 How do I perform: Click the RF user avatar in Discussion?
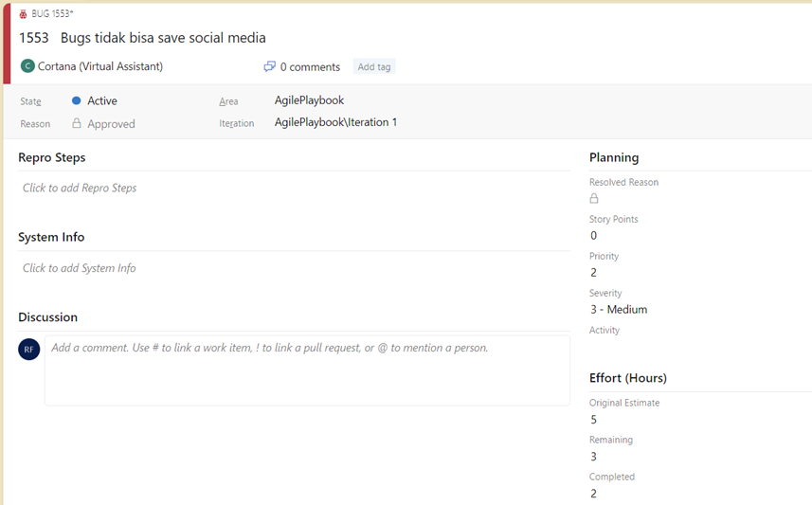(29, 349)
